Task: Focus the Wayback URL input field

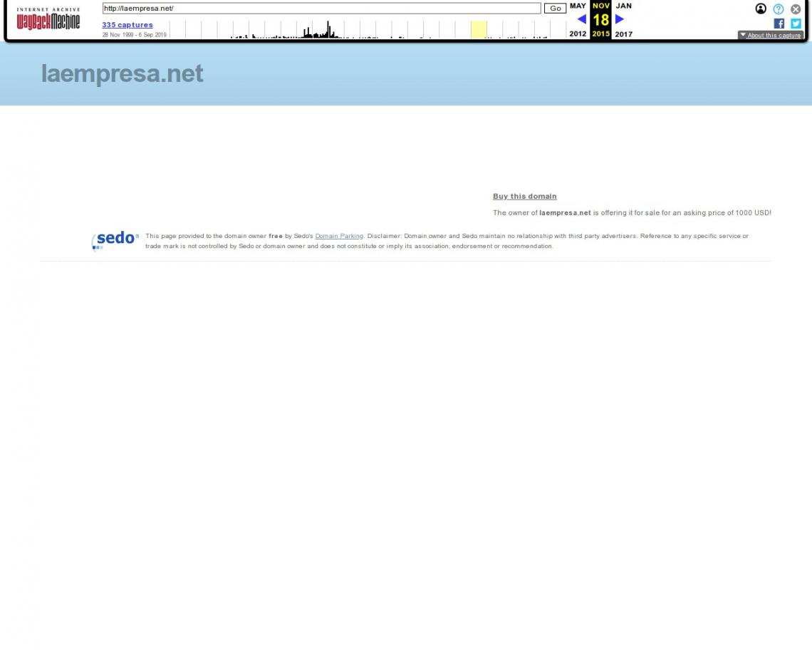Action: tap(321, 9)
